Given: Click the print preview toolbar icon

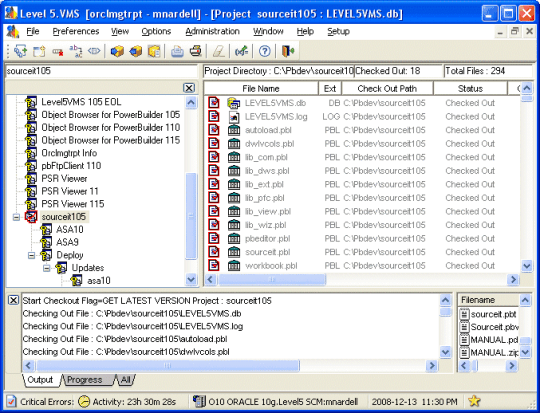Looking at the screenshot, I should [177, 51].
